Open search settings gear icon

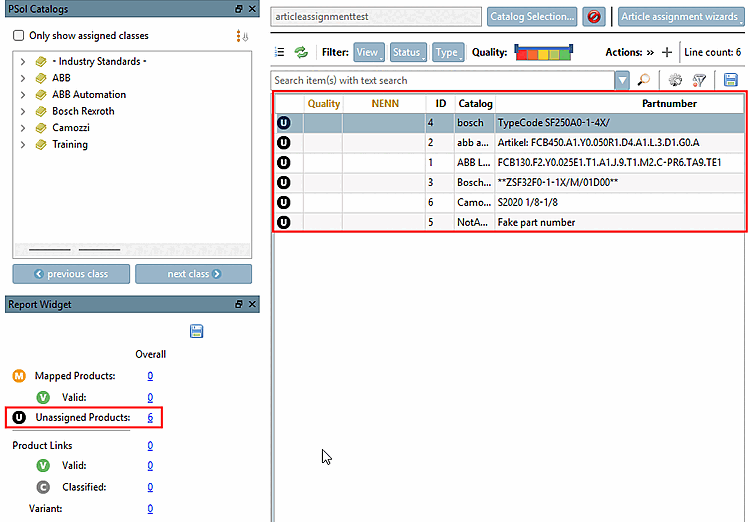(x=675, y=80)
